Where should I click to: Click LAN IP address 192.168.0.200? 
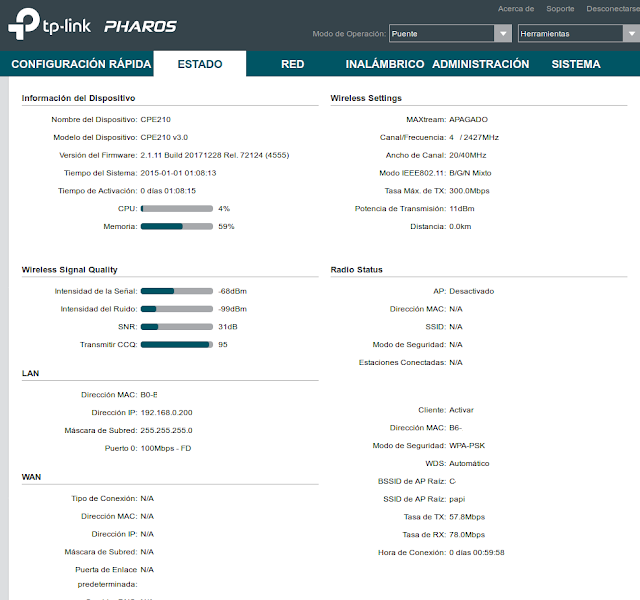point(166,413)
